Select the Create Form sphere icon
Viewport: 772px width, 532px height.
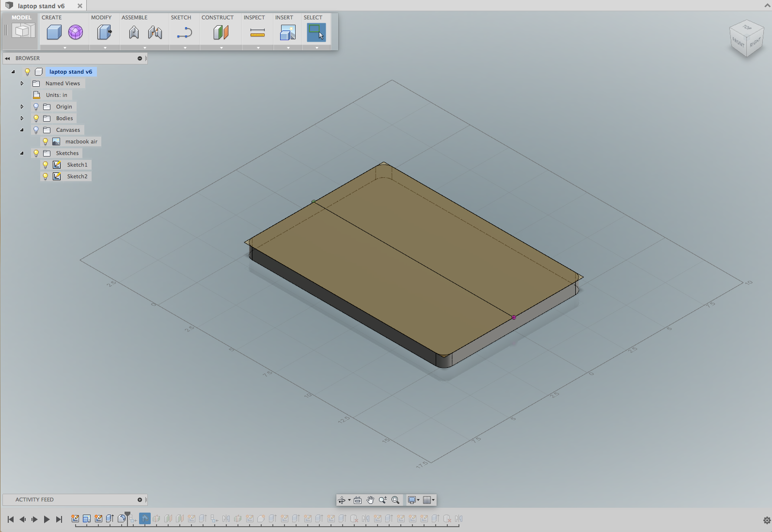click(76, 32)
